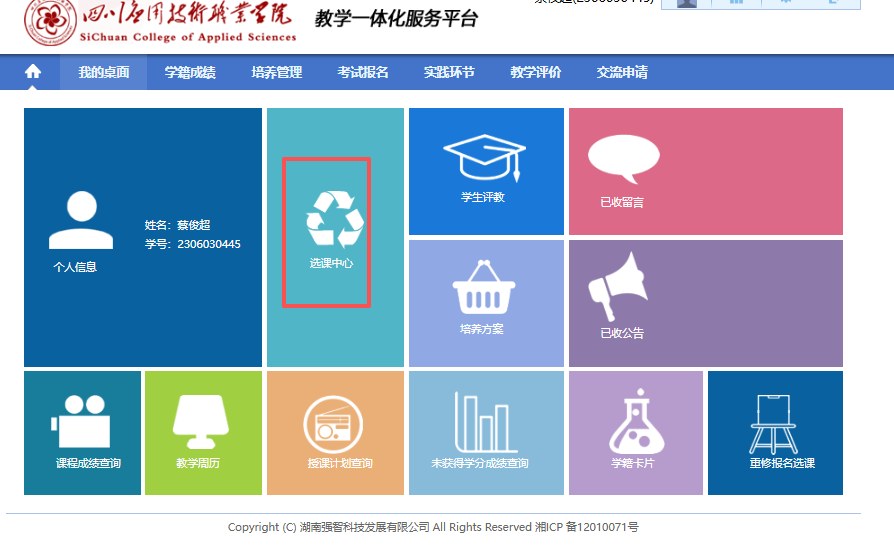Open the 我的桌面 menu
The image size is (894, 549).
pos(104,72)
